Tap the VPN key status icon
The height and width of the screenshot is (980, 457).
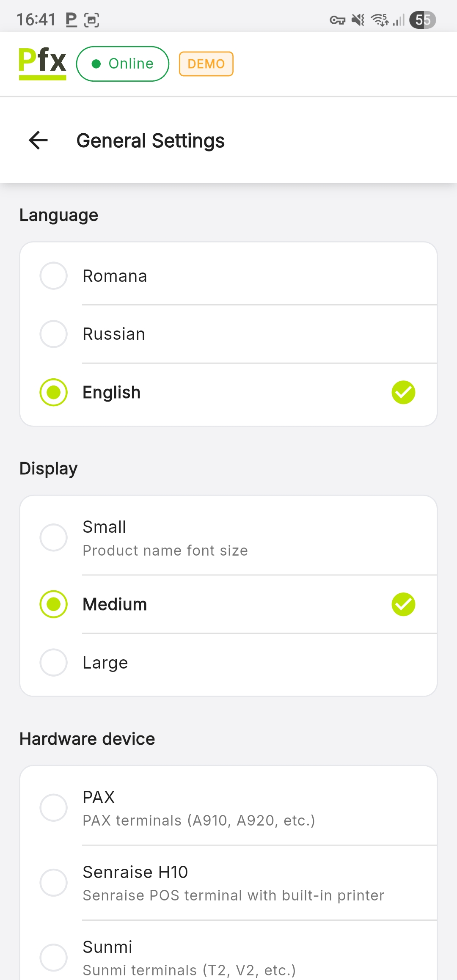point(337,20)
